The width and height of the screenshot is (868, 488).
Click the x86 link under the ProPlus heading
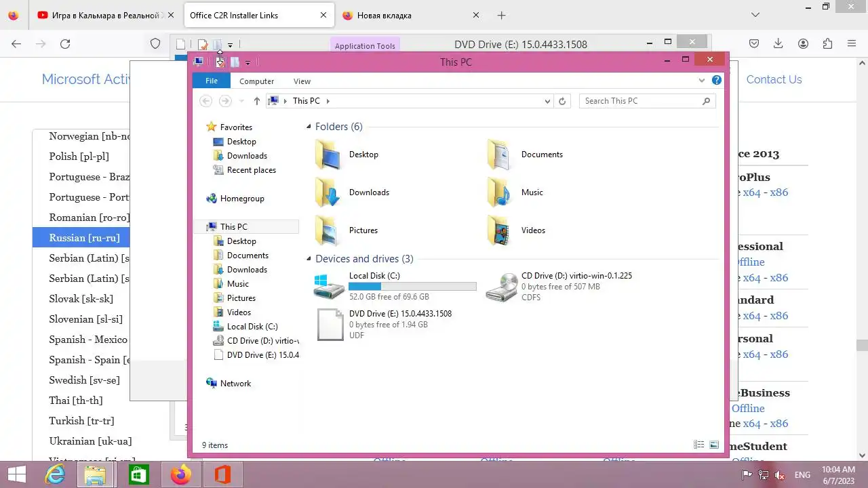pos(778,192)
